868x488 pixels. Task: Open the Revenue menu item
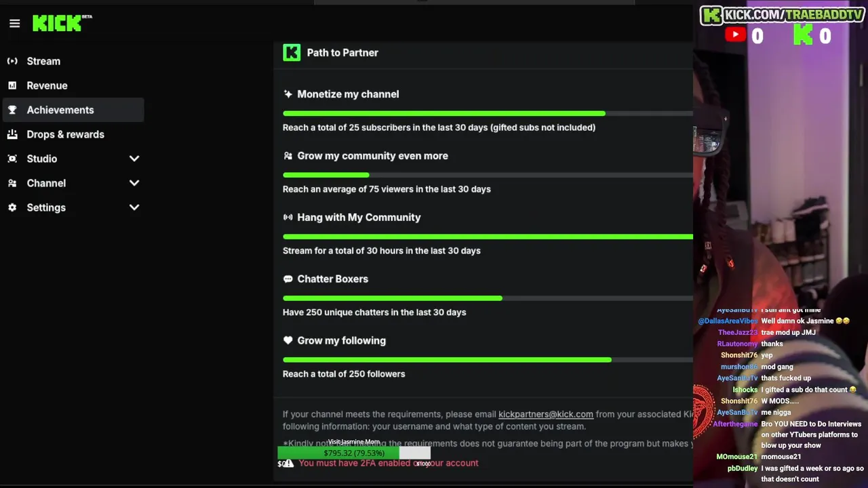point(47,85)
